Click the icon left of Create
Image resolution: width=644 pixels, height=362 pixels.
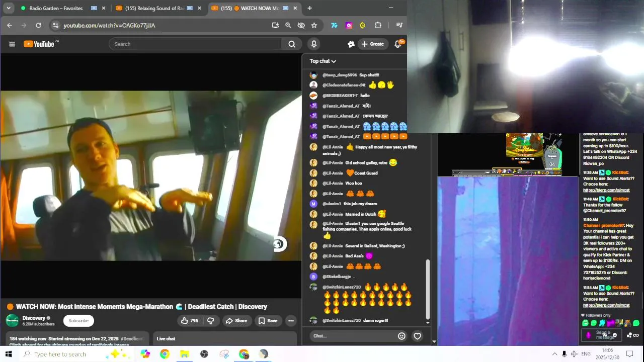tap(351, 44)
